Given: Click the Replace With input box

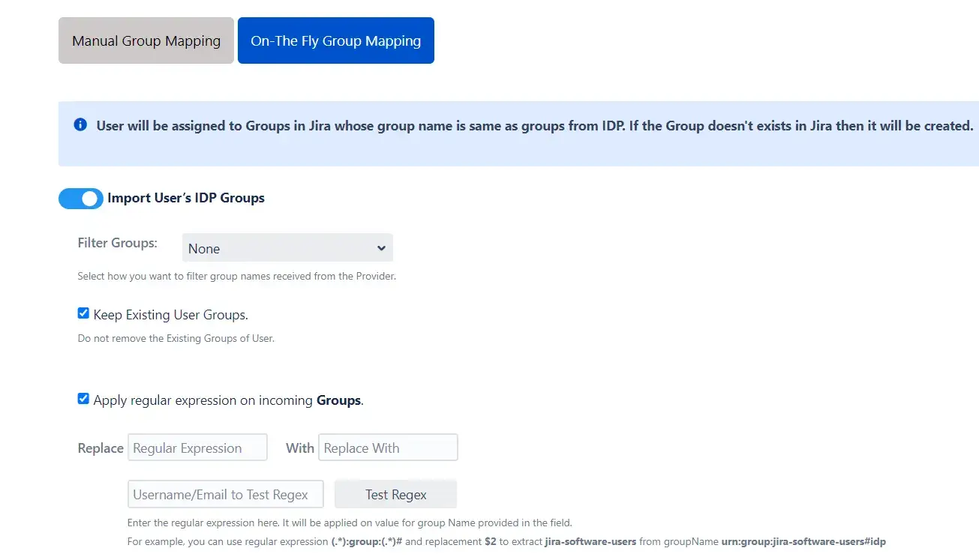Looking at the screenshot, I should 388,447.
